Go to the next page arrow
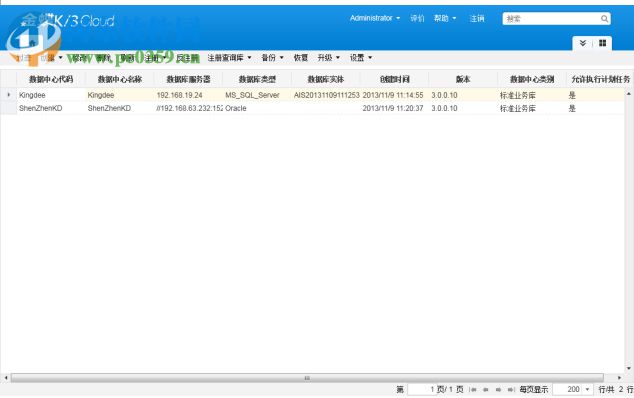Viewport: 634px width, 398px height. coord(499,390)
